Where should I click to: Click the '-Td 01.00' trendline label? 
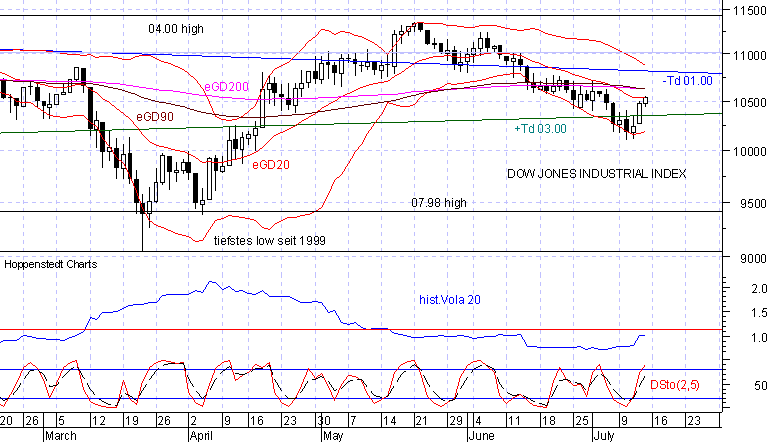pos(685,79)
